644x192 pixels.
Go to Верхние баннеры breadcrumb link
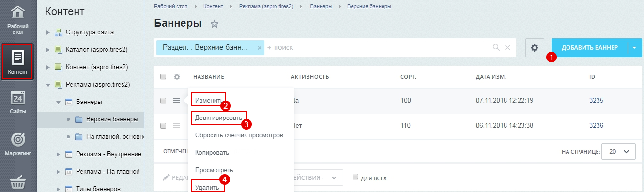[x=369, y=6]
